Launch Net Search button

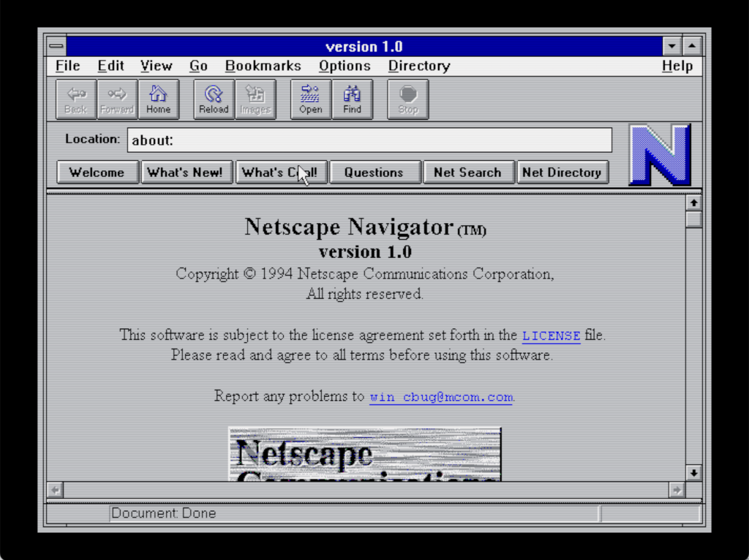point(468,173)
